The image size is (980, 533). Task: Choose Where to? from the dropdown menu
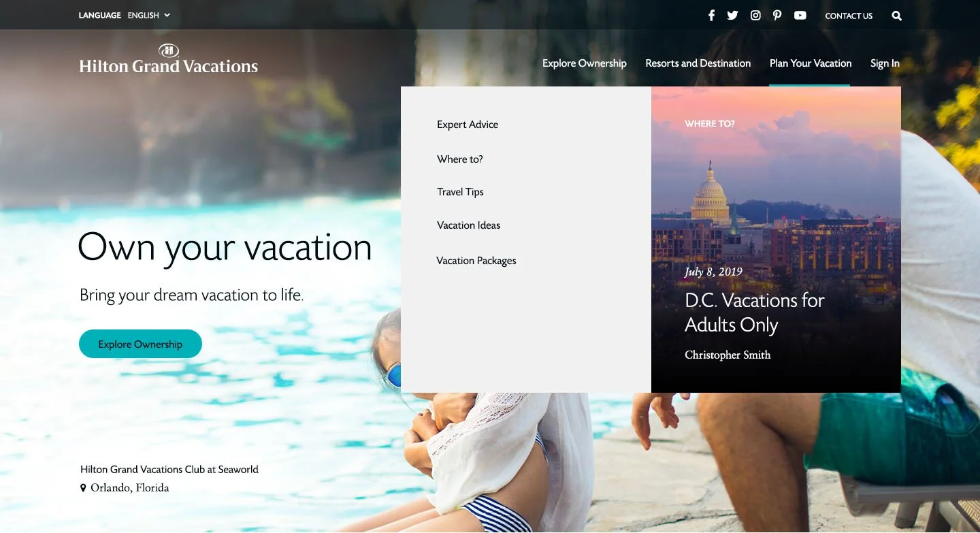460,159
